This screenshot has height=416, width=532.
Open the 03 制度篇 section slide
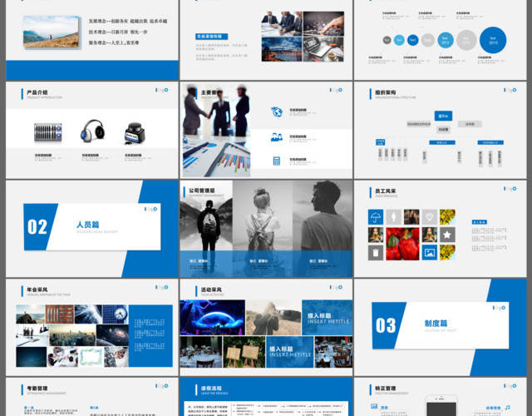coord(440,327)
